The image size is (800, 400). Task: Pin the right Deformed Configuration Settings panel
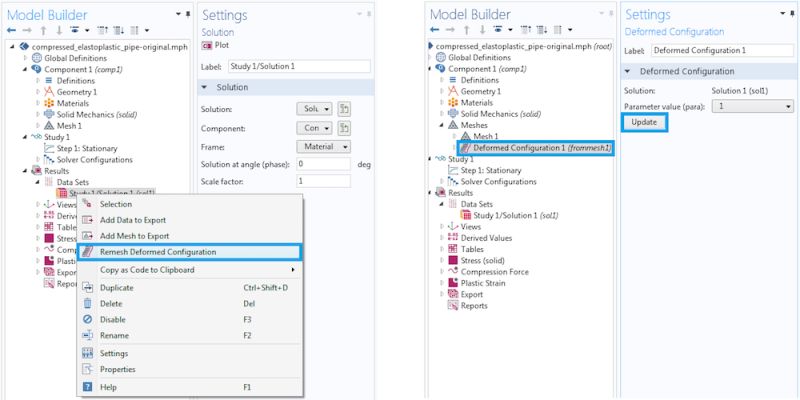(x=792, y=14)
